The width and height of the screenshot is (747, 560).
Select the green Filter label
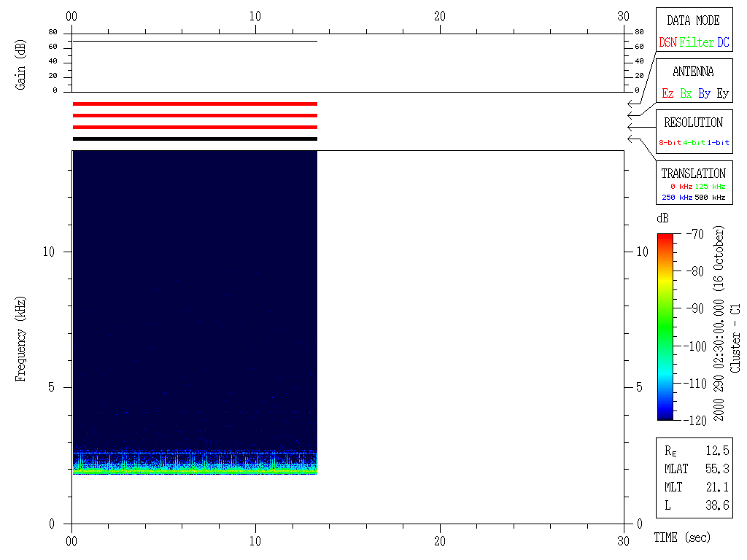pos(697,42)
